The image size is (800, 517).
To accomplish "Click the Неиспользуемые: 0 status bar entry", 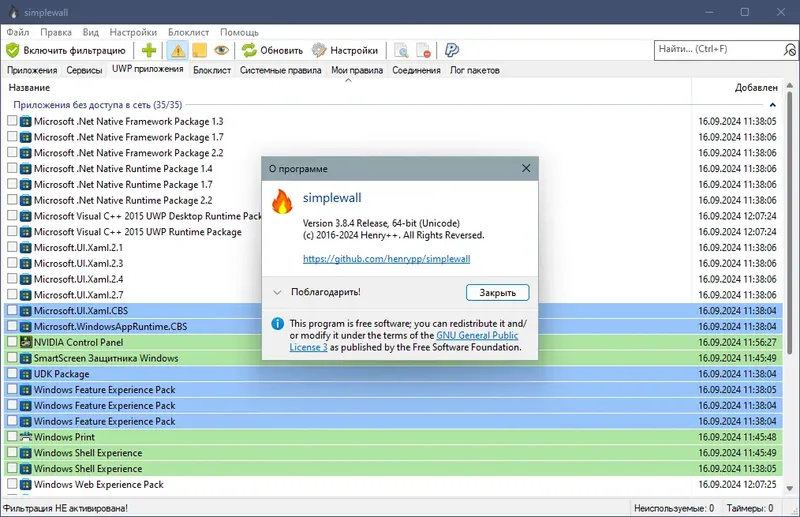I will (673, 508).
